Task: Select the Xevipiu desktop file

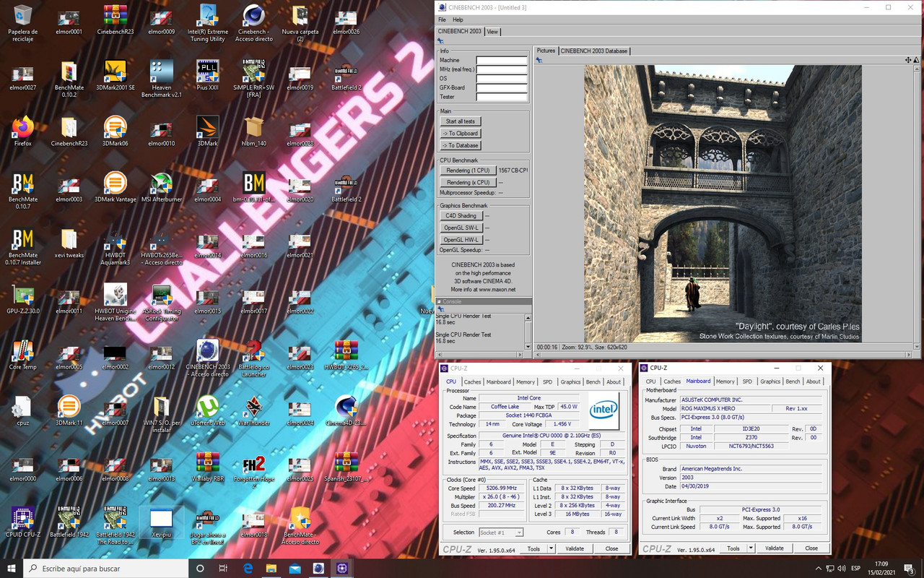Action: pyautogui.click(x=161, y=523)
